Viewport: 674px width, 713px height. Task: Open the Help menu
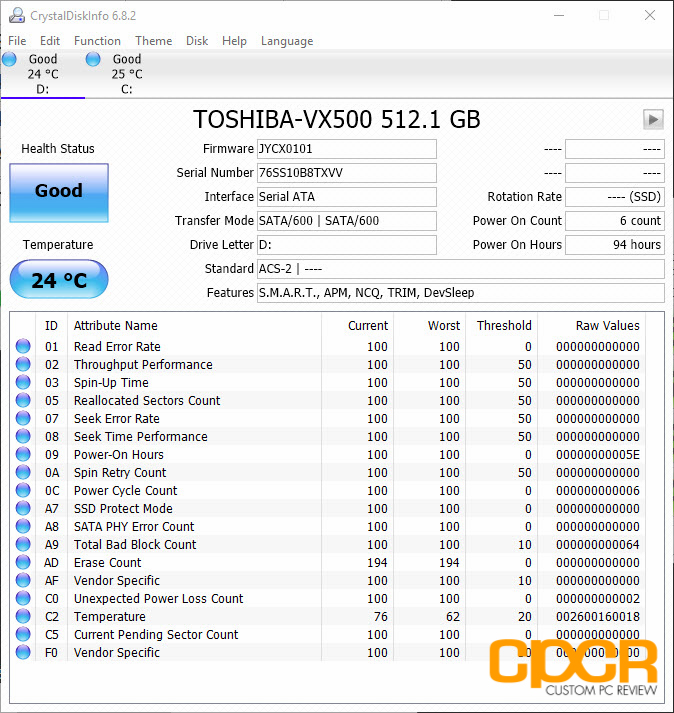coord(234,41)
